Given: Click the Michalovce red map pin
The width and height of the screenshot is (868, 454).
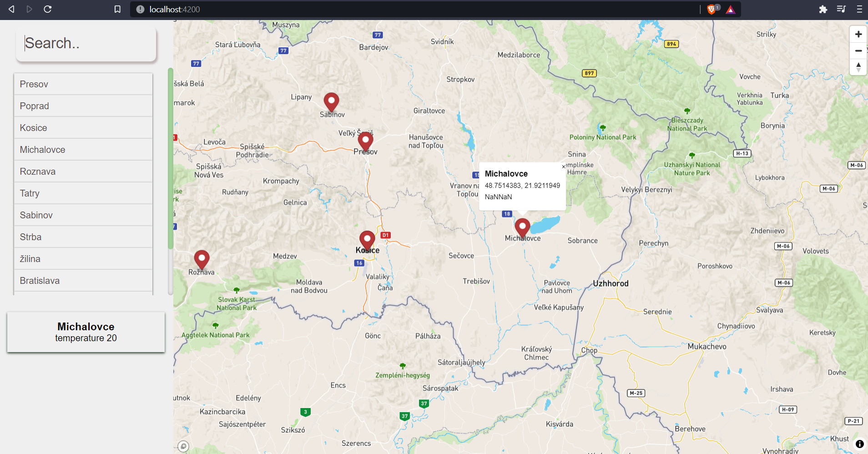Looking at the screenshot, I should [522, 227].
